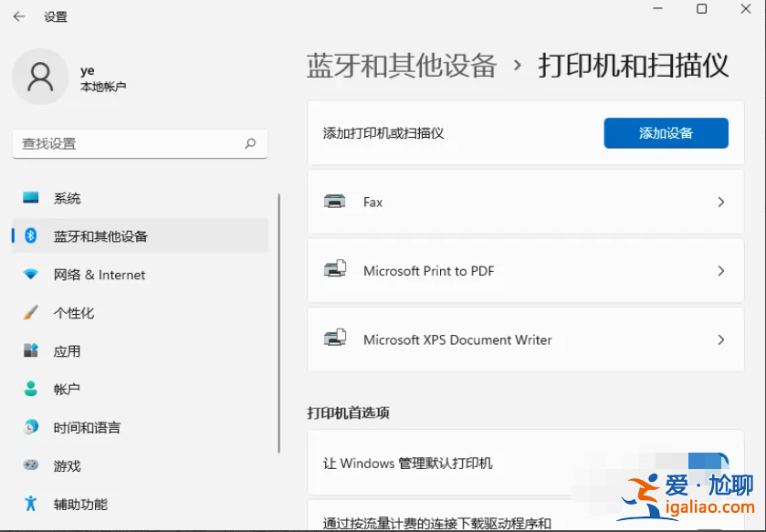Select the 蓝牙和其他设备 sidebar entry
The image size is (766, 532).
click(x=94, y=236)
